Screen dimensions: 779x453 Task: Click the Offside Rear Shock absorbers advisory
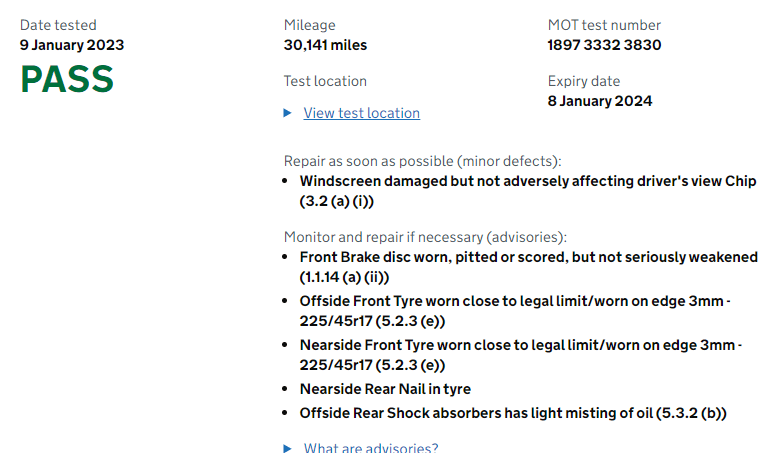pos(513,413)
